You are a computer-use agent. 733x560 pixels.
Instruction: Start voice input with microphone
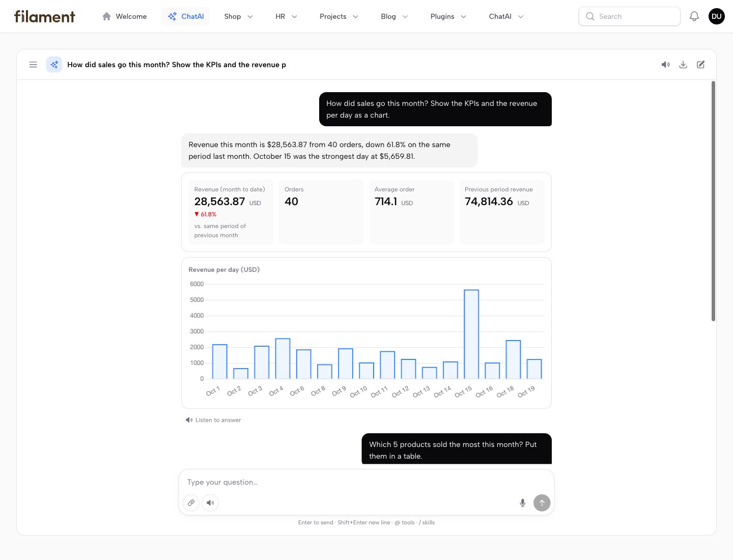coord(522,503)
